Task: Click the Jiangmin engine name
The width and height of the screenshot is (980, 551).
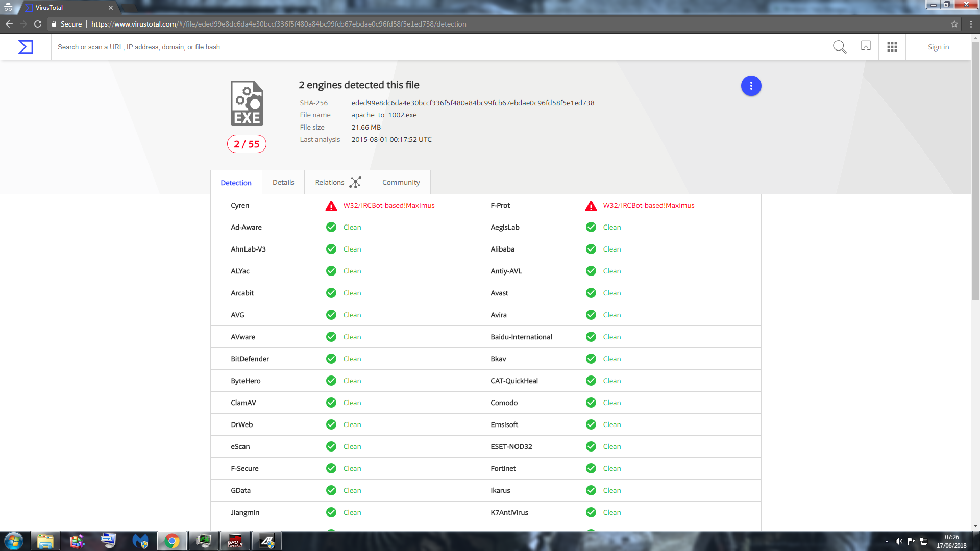Action: 245,512
